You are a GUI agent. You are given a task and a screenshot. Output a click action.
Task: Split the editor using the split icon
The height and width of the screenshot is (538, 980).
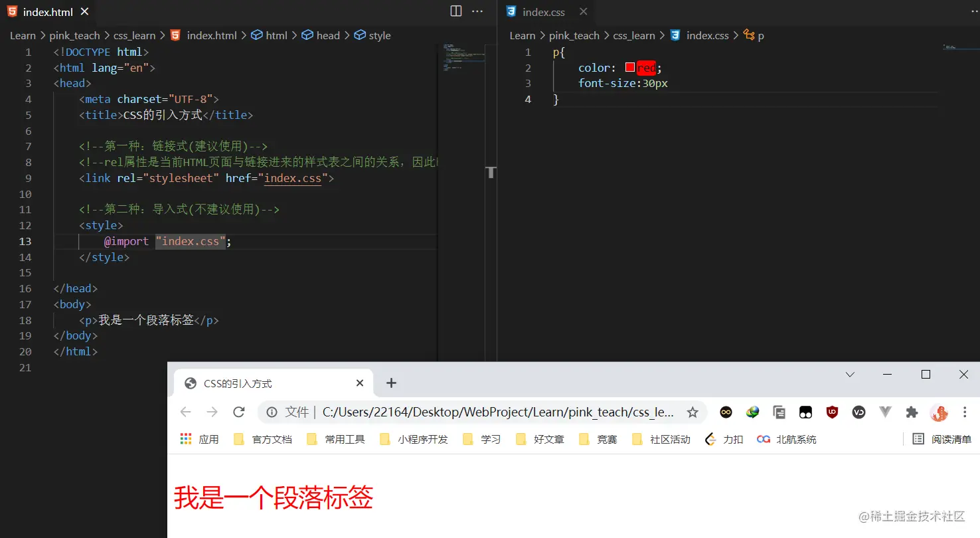[455, 11]
